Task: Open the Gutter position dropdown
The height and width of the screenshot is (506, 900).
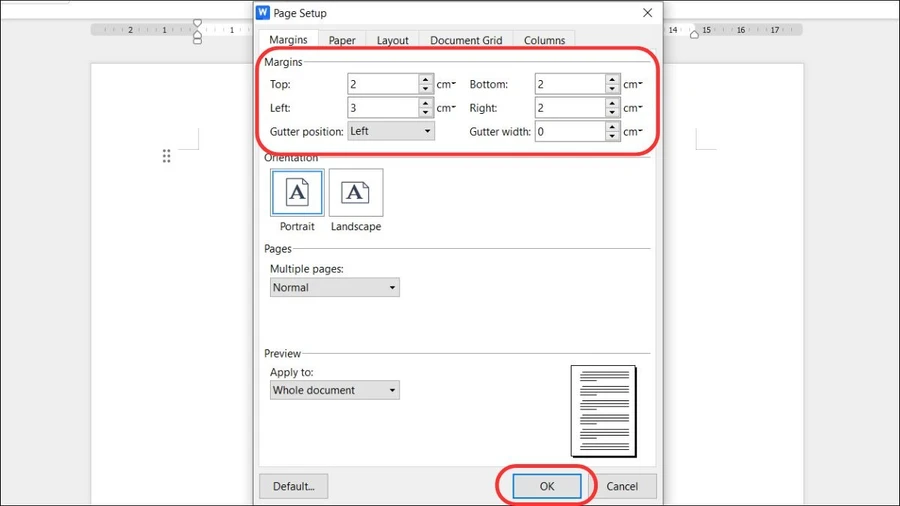Action: (x=391, y=131)
